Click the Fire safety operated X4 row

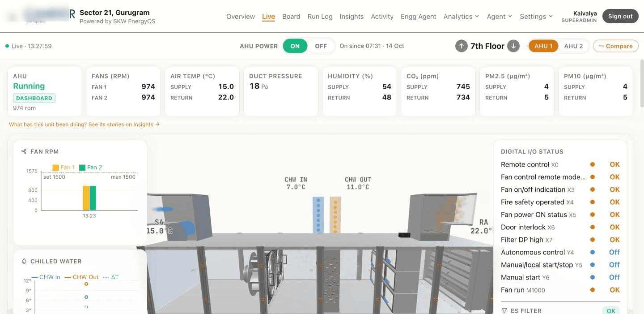coord(560,202)
